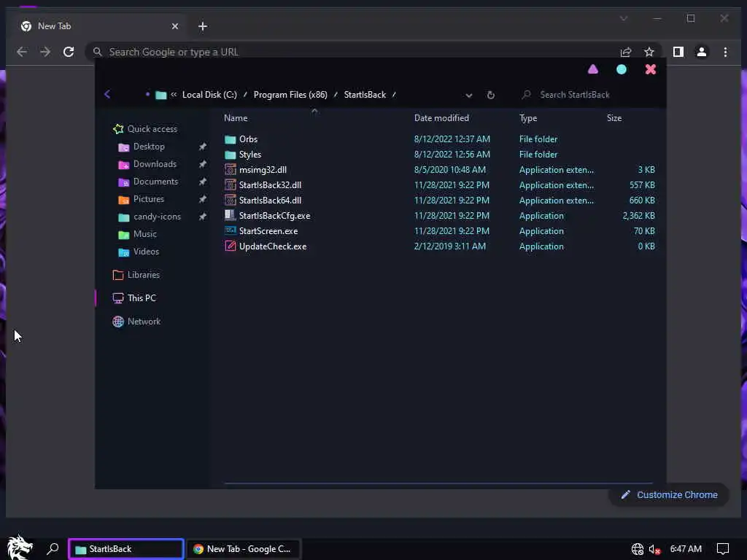Click the Styles folder name
The height and width of the screenshot is (560, 747).
point(250,155)
